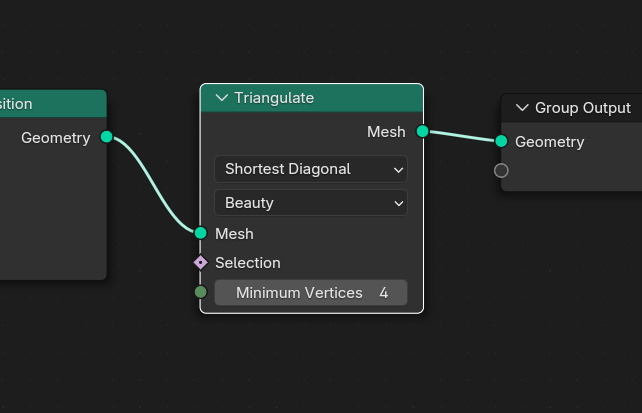
Task: Click the Group Output Geometry input socket
Action: [x=501, y=141]
